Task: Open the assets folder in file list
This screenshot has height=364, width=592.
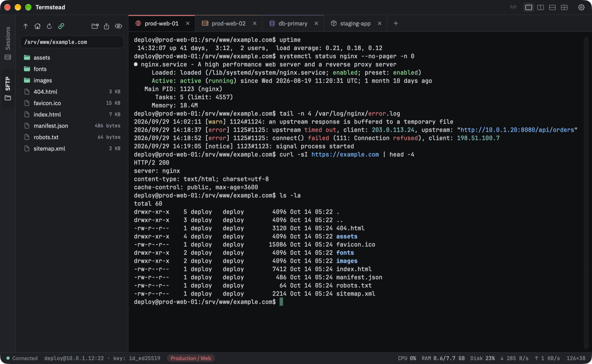Action: pos(72,58)
